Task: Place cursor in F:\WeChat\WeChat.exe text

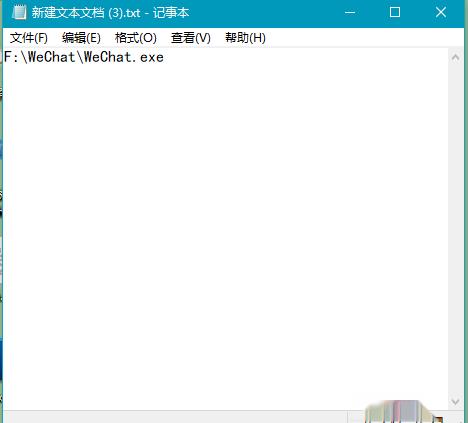Action: 84,57
